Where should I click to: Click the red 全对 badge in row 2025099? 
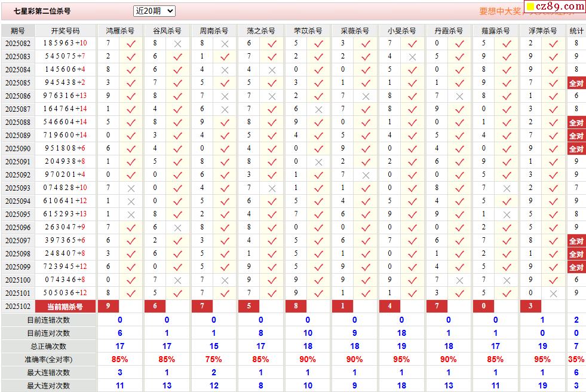click(x=576, y=267)
